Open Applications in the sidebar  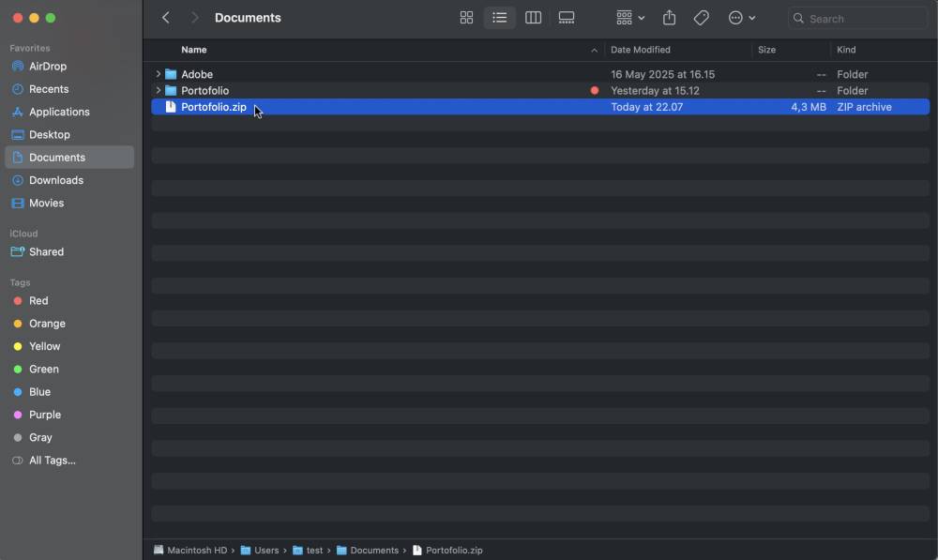click(69, 112)
